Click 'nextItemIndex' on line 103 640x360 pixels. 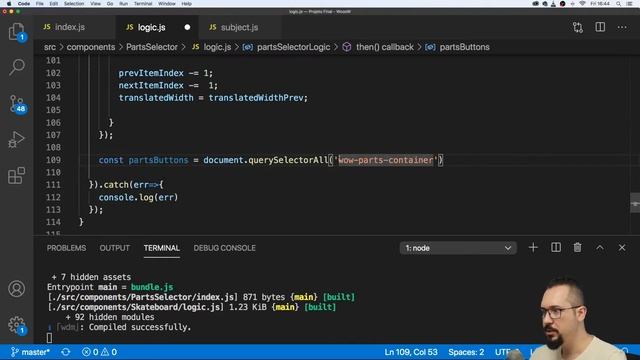coord(151,85)
